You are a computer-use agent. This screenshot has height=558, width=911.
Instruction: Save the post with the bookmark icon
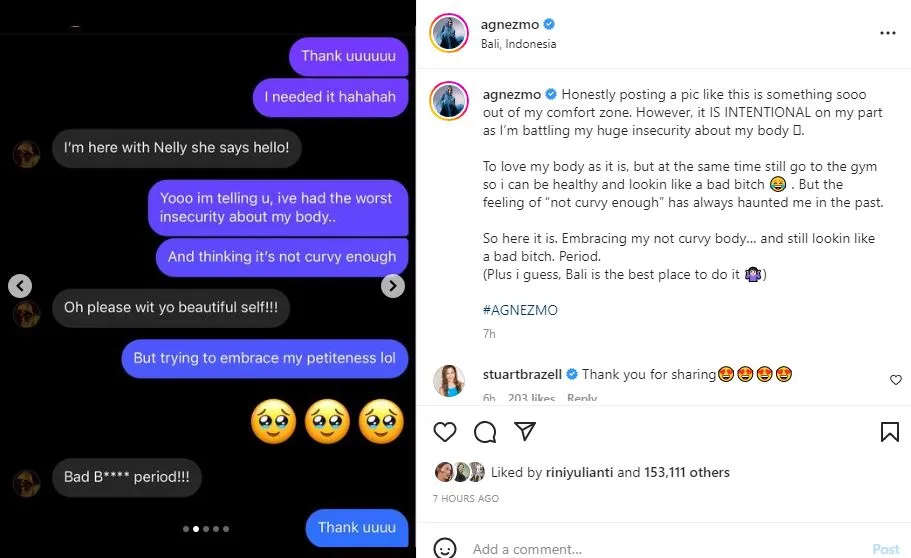(x=890, y=432)
